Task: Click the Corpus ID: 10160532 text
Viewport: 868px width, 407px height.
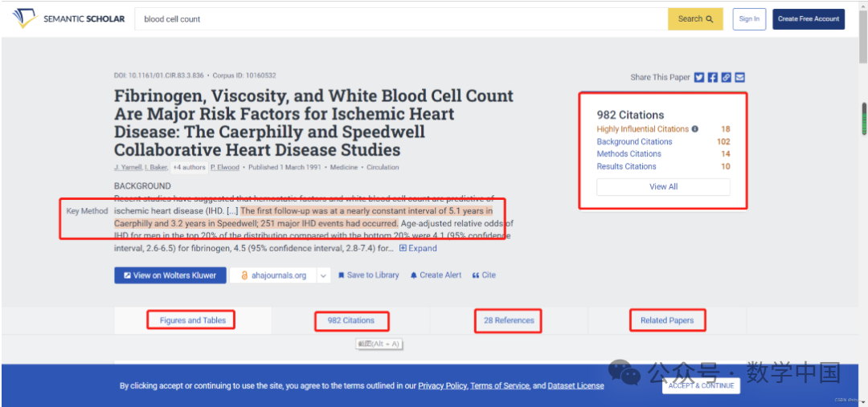Action: coord(244,75)
